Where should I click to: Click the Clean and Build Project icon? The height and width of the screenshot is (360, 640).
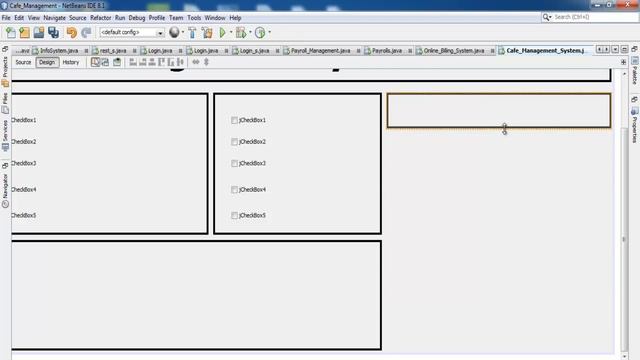point(207,33)
